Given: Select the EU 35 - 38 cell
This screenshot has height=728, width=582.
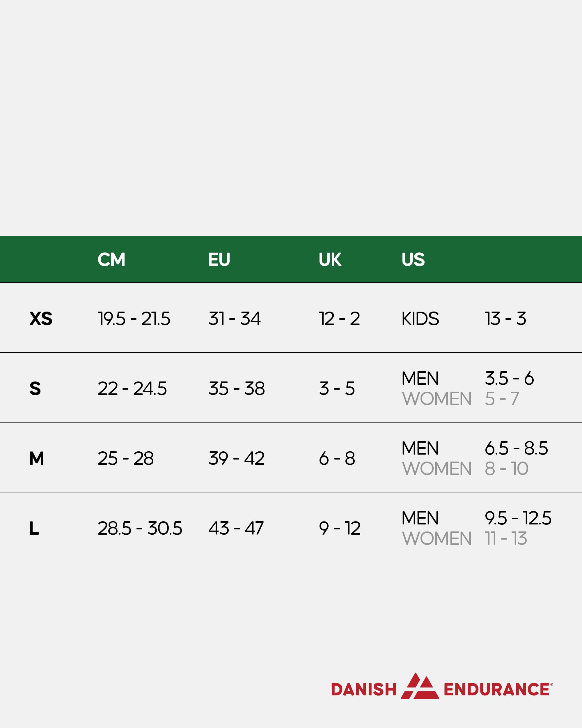Looking at the screenshot, I should tap(237, 389).
